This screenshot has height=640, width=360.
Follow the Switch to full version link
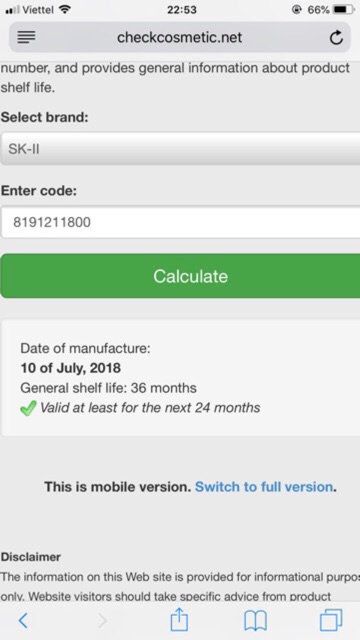point(264,487)
